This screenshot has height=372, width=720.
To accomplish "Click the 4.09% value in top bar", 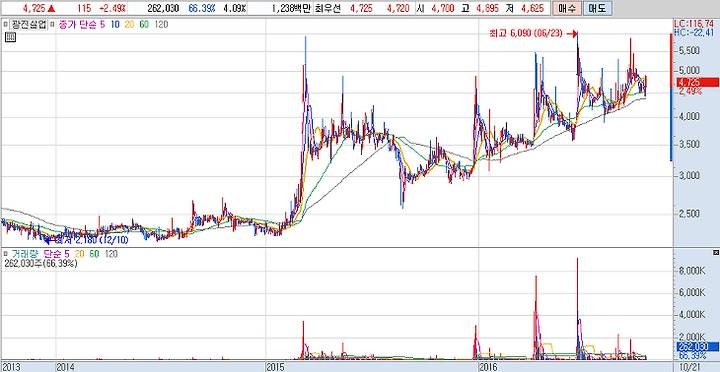I will 234,8.
